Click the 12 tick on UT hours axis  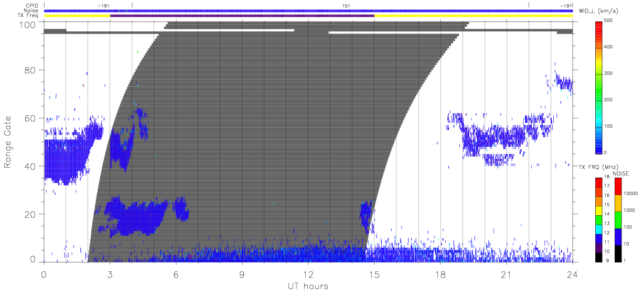click(x=308, y=274)
